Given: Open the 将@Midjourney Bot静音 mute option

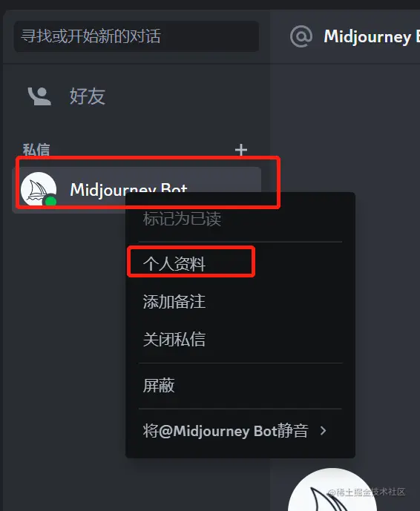Looking at the screenshot, I should point(226,431).
